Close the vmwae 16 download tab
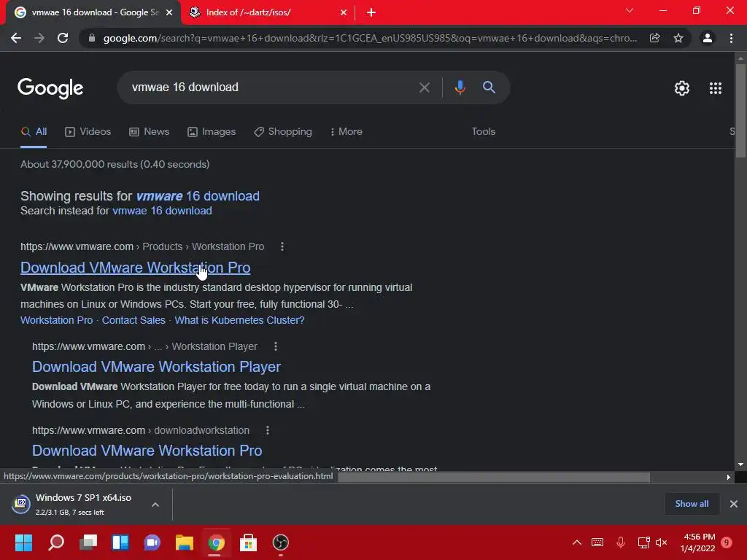Image resolution: width=747 pixels, height=560 pixels. point(169,12)
